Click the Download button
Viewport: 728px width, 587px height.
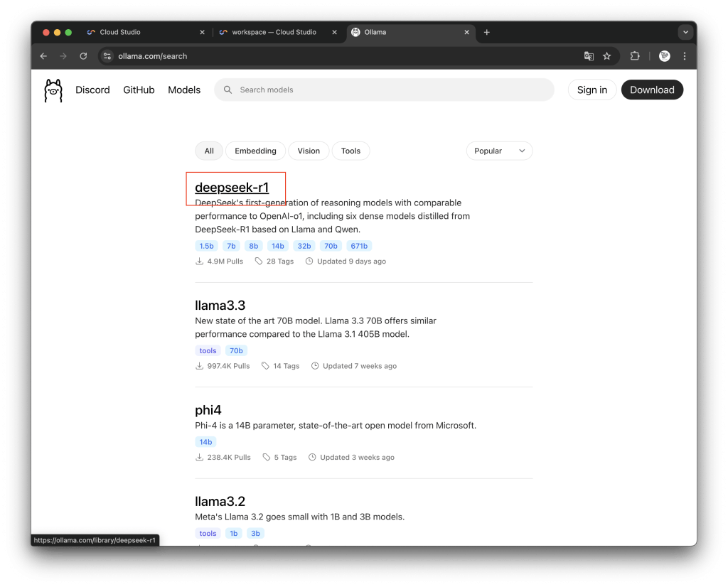pos(652,90)
